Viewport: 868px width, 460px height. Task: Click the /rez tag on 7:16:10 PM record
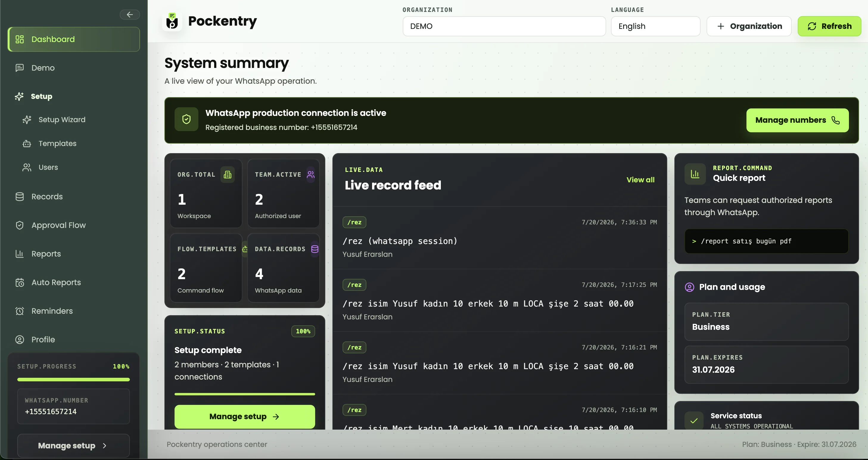coord(354,410)
